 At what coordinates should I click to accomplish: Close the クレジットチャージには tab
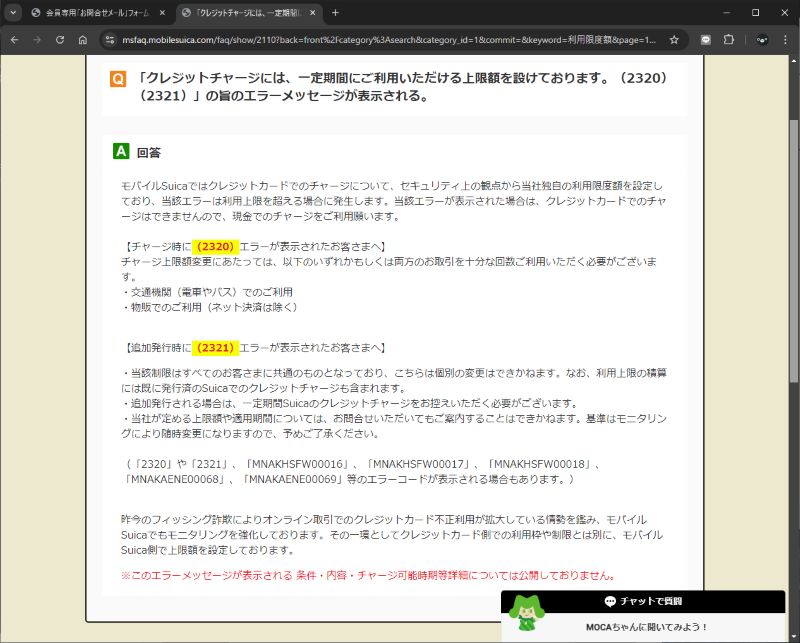(312, 13)
